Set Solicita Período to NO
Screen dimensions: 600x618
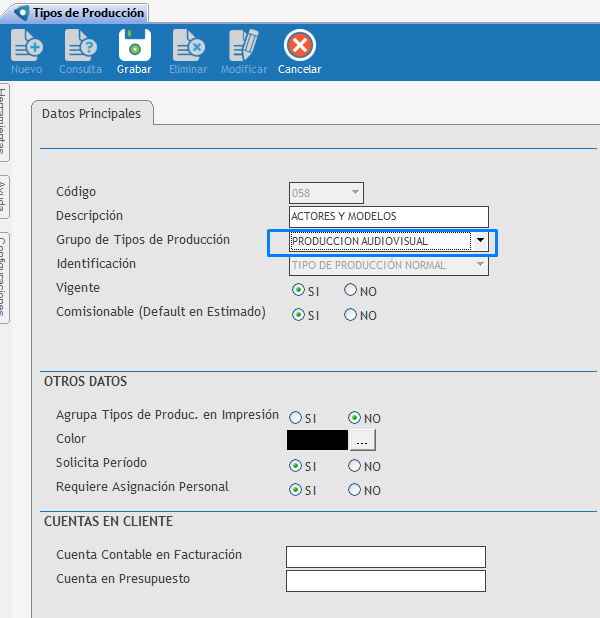pyautogui.click(x=355, y=466)
